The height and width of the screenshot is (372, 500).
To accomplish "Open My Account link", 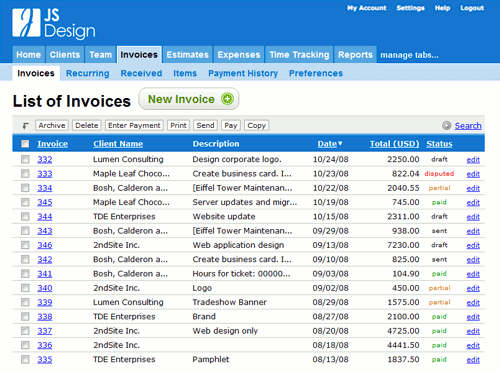I will click(x=367, y=8).
